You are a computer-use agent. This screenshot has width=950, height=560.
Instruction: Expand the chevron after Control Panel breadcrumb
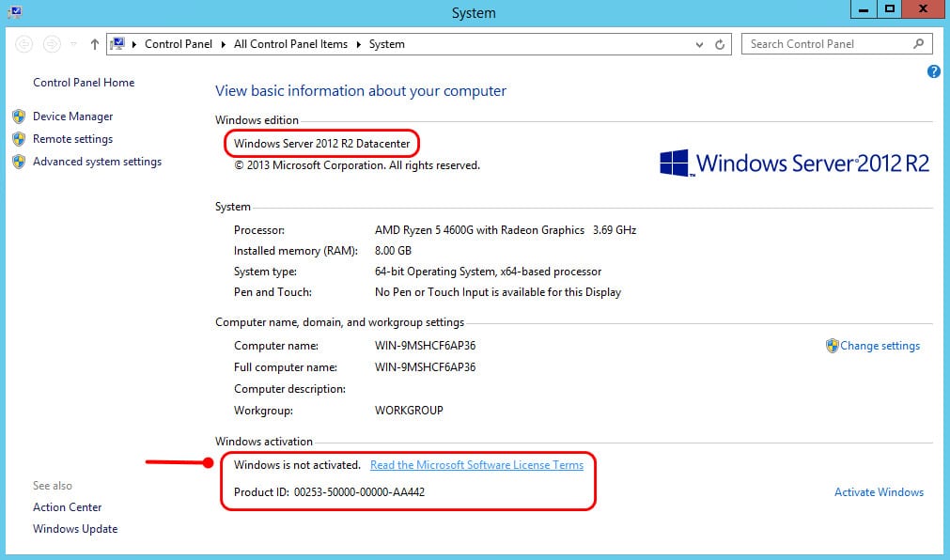click(223, 44)
